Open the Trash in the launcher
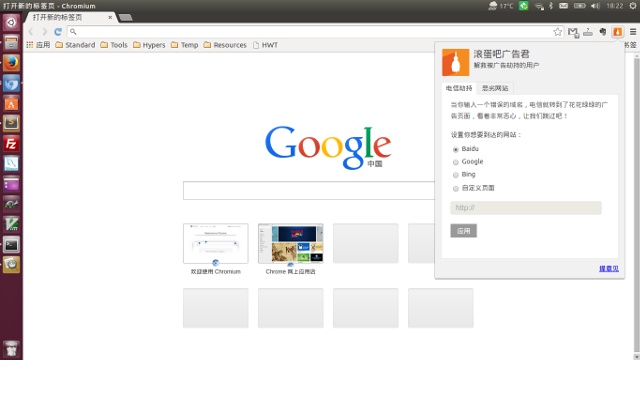Image resolution: width=640 pixels, height=400 pixels. (11, 349)
